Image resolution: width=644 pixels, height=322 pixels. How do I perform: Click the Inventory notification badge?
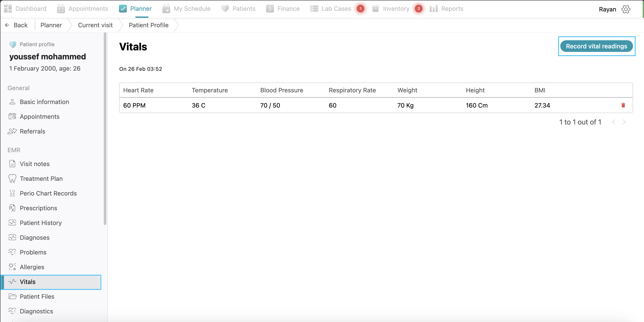418,9
